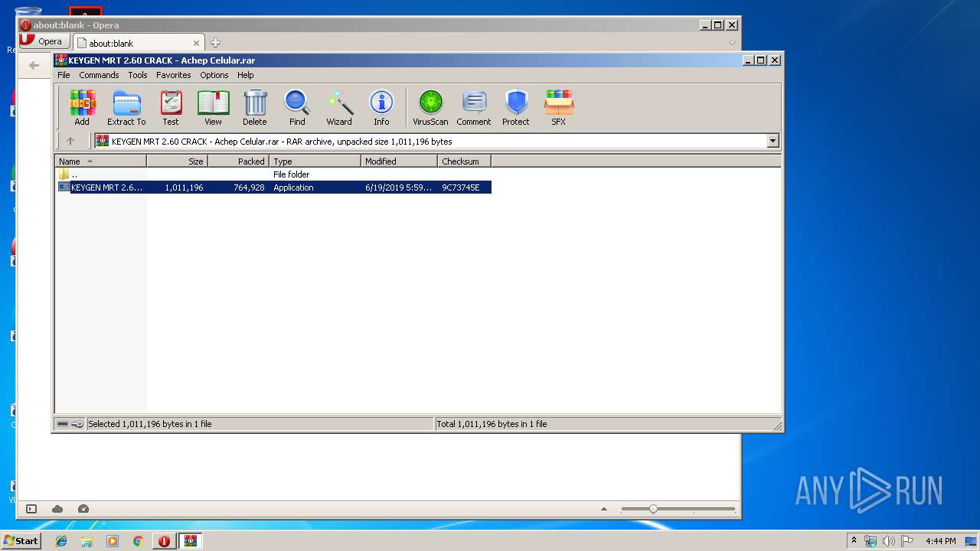Sort by the Packed column header
Screen dimensions: 980x551
pyautogui.click(x=238, y=161)
